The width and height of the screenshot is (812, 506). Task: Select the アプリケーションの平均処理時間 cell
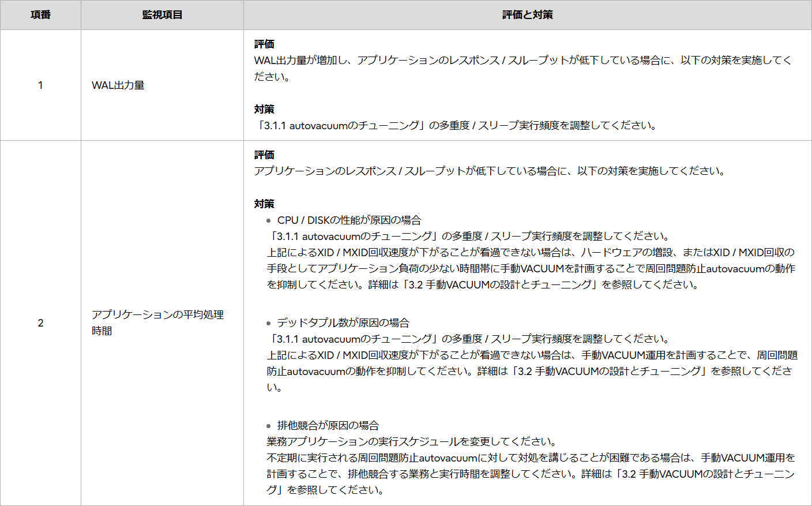[x=159, y=323]
